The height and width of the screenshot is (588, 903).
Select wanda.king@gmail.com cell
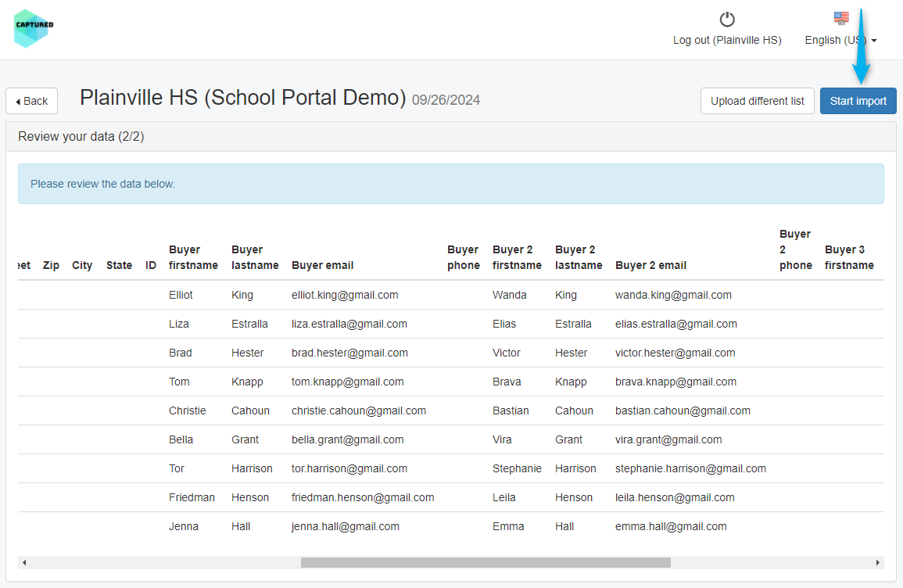coord(673,295)
